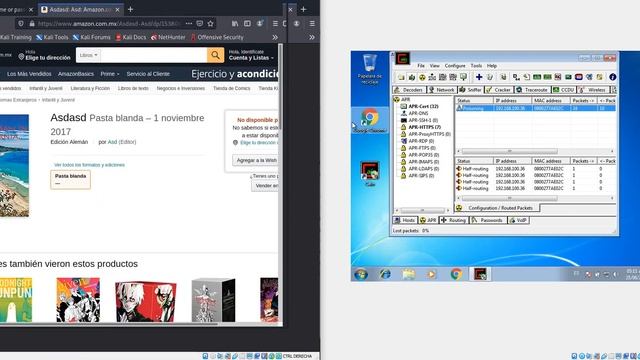Select APR-DNS in the Cain tree

[414, 113]
